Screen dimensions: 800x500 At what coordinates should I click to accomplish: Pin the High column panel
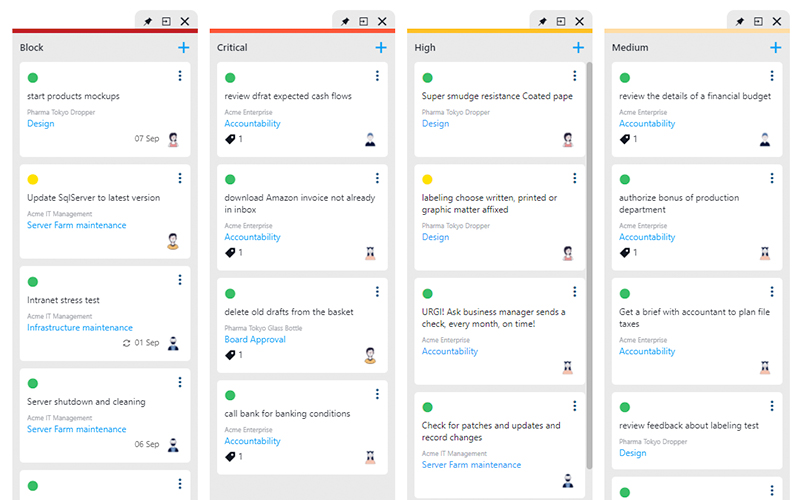point(542,21)
